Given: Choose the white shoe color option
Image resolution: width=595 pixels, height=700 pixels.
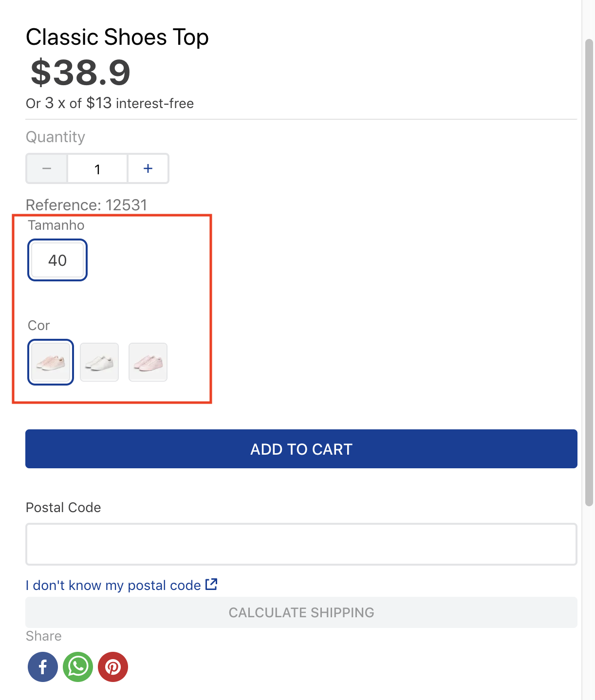Looking at the screenshot, I should [99, 362].
